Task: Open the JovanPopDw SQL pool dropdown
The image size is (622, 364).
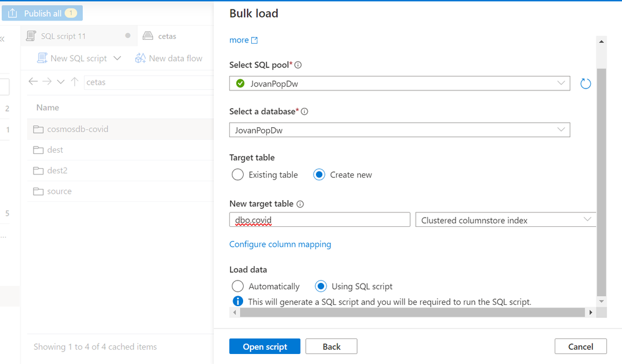Action: pyautogui.click(x=399, y=83)
